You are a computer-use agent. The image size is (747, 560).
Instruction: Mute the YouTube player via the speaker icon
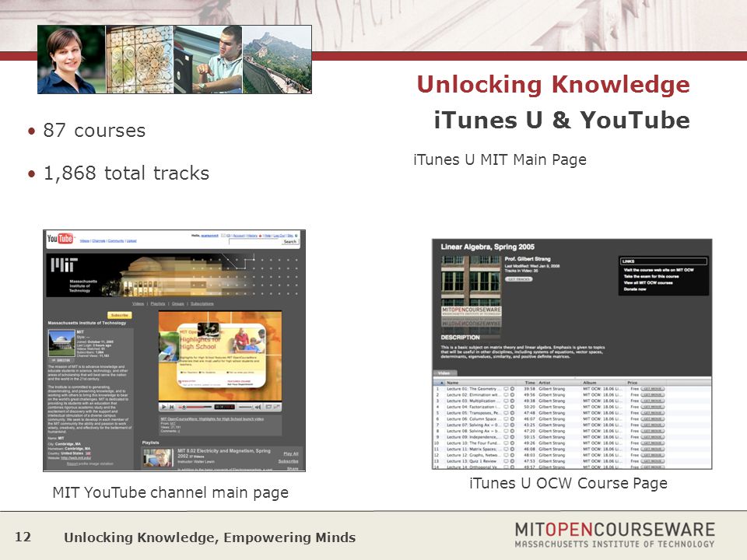[x=258, y=407]
